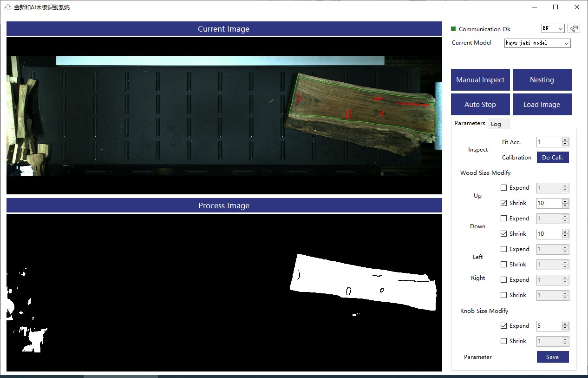Click the Knob Size Modify heading
Image resolution: width=588 pixels, height=378 pixels.
tap(484, 311)
